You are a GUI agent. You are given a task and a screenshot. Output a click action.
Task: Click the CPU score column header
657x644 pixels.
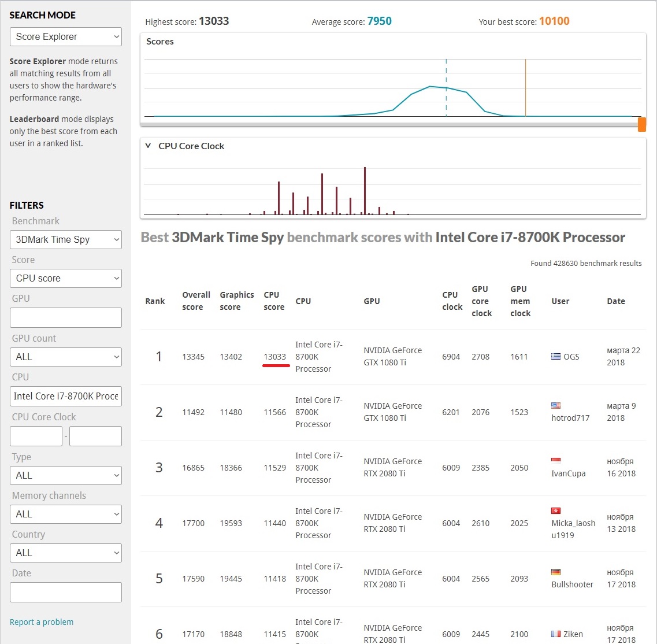click(274, 301)
